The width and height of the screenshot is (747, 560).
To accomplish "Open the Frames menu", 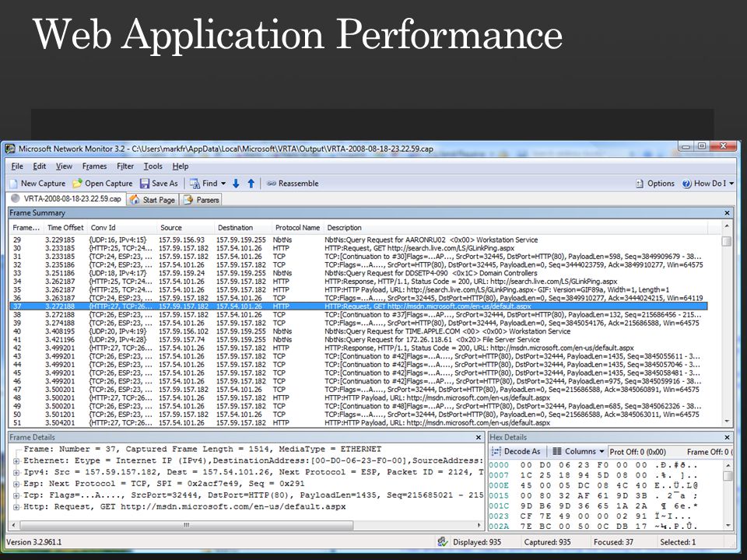I will pyautogui.click(x=94, y=166).
